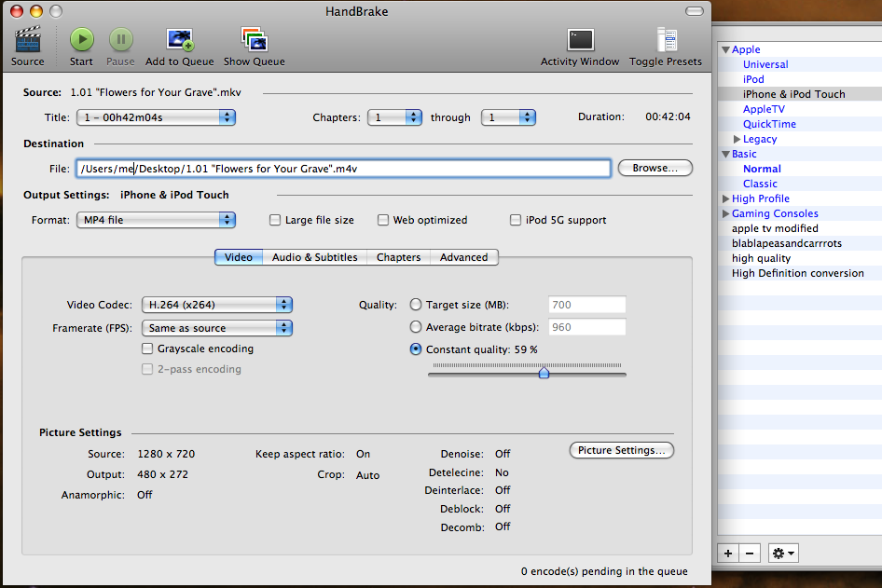882x588 pixels.
Task: Select the Average bitrate radio button
Action: click(x=416, y=326)
